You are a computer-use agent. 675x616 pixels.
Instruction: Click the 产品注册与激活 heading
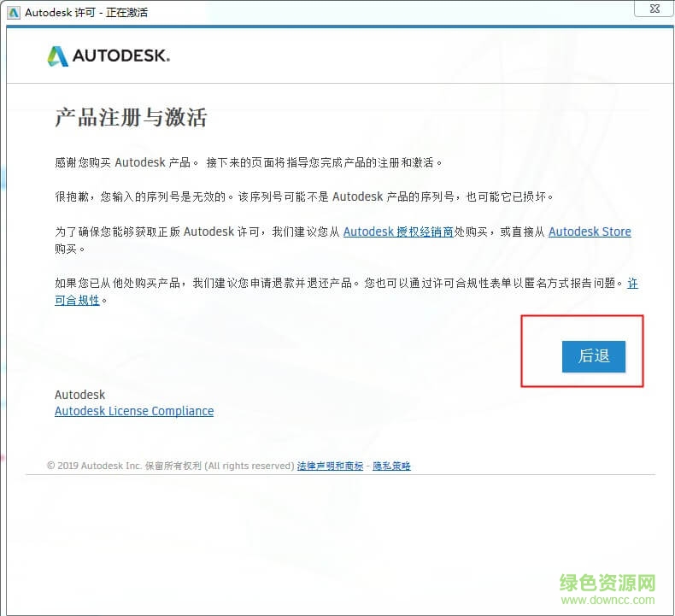(x=131, y=117)
